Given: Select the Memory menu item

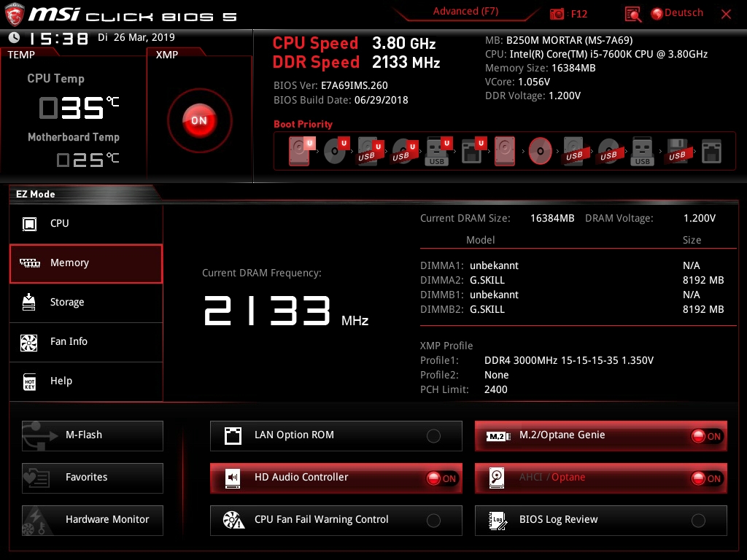Looking at the screenshot, I should click(86, 264).
